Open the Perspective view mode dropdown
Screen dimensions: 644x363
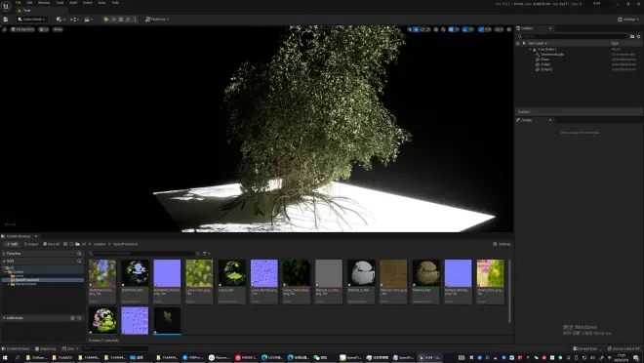pyautogui.click(x=22, y=29)
